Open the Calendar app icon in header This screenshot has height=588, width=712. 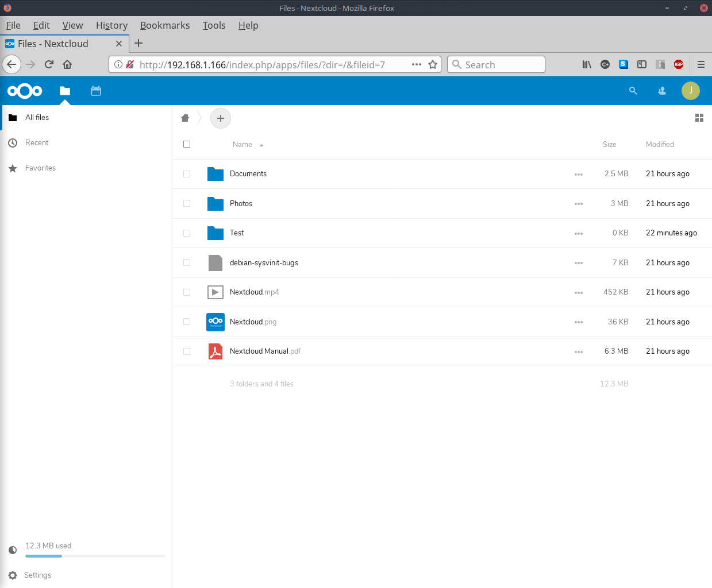click(x=96, y=91)
